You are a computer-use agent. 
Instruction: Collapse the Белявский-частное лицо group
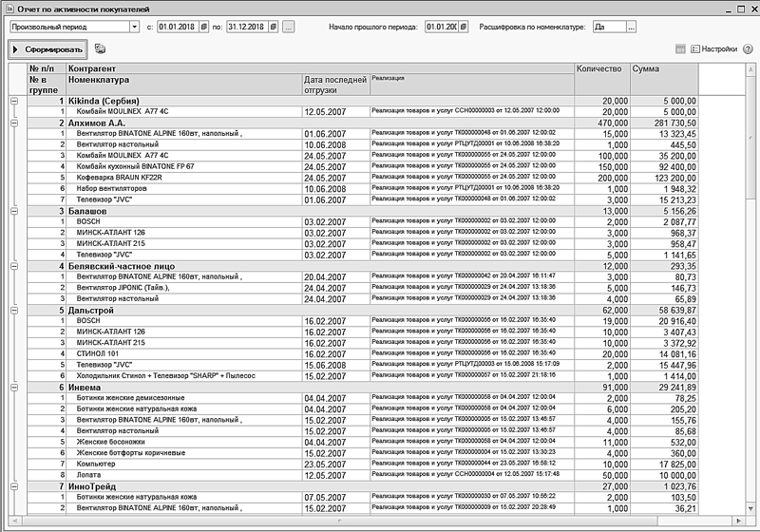click(14, 266)
